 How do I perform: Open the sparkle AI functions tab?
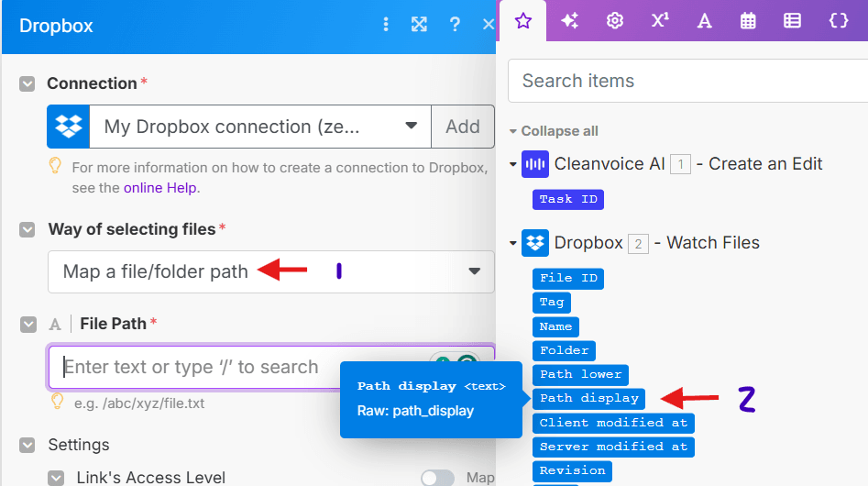pos(569,21)
